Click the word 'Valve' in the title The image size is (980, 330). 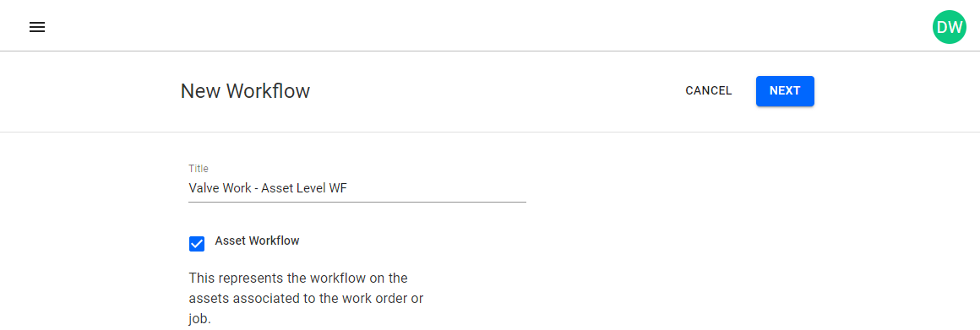pyautogui.click(x=204, y=187)
